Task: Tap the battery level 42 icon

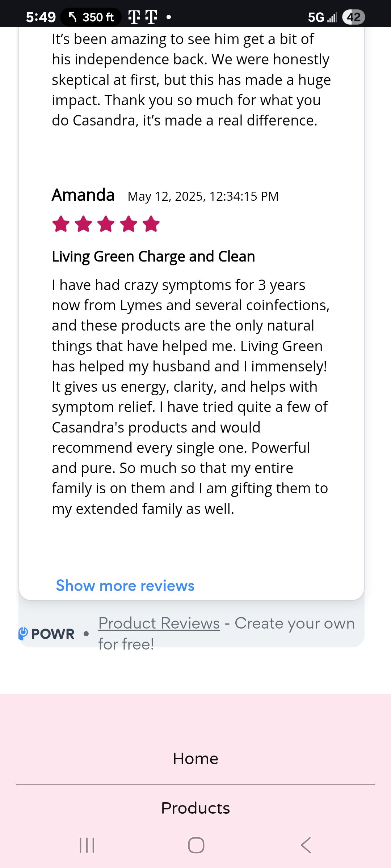Action: [354, 17]
